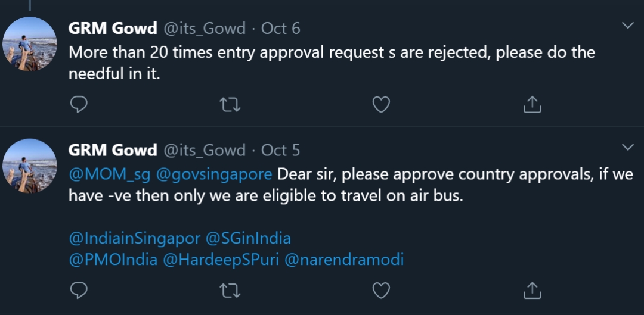Visit the @IndiainSingapor profile link
Screen dimensions: 644x315
[134, 239]
